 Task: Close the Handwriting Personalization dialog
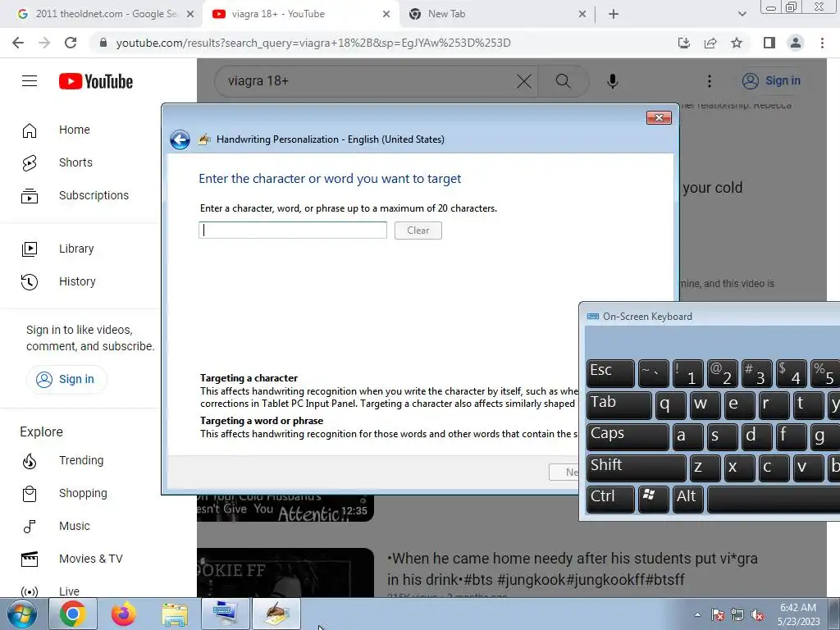(x=659, y=118)
